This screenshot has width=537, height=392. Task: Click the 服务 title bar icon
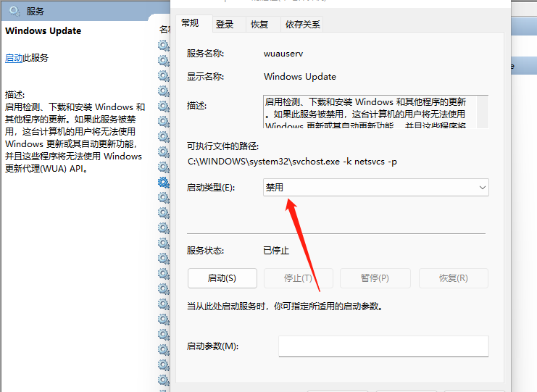(x=14, y=11)
